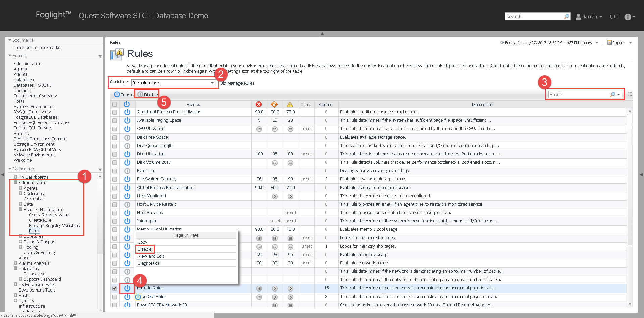Check the Additional Process Pool Utilization checkbox
This screenshot has height=318, width=644.
(x=115, y=112)
